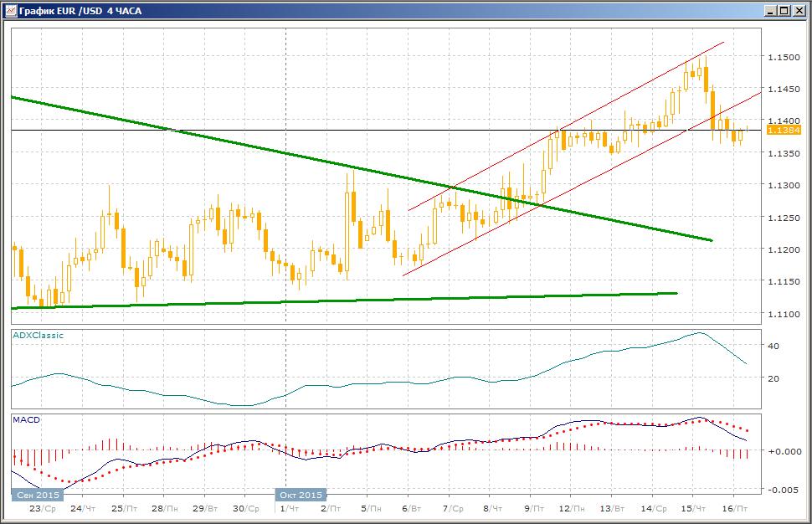The image size is (812, 524).
Task: Click the 'Сен 2015' month marker
Action: click(x=38, y=495)
